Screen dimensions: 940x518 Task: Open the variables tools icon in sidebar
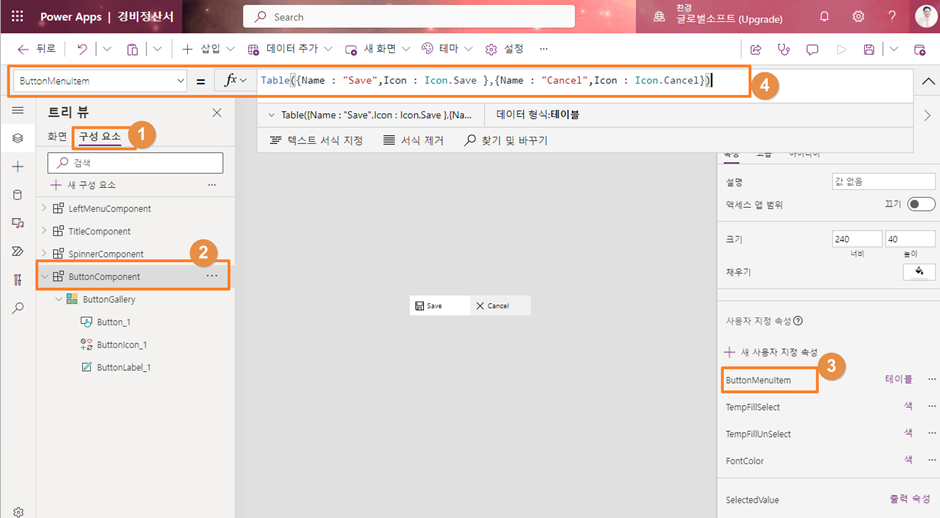pos(18,279)
